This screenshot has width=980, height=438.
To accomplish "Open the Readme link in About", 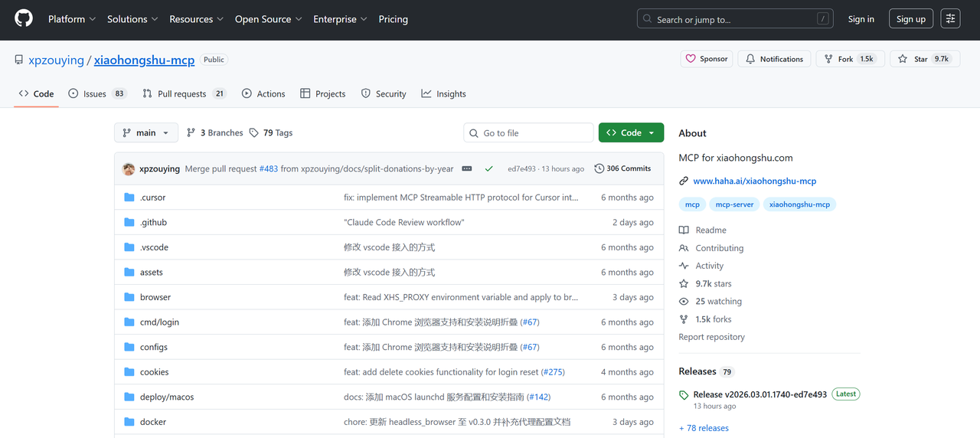I will pos(703,230).
